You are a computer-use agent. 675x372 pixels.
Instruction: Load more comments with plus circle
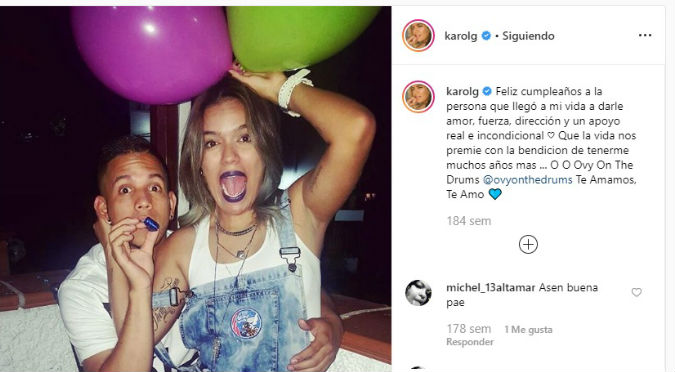[x=528, y=245]
